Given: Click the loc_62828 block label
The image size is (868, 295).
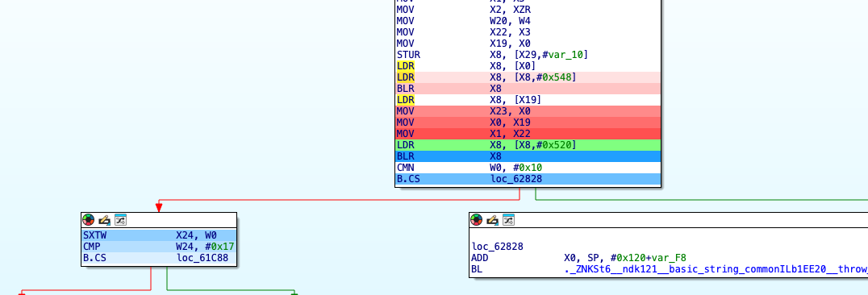Looking at the screenshot, I should pyautogui.click(x=498, y=247).
